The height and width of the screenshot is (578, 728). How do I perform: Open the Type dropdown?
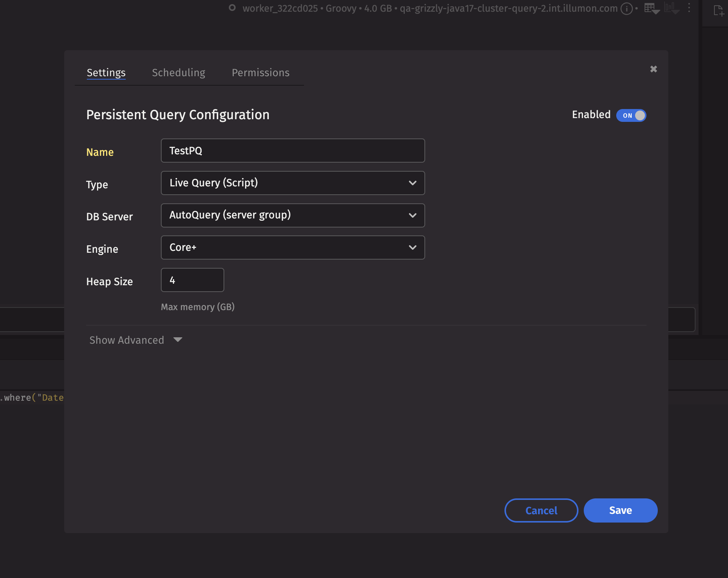pos(293,183)
